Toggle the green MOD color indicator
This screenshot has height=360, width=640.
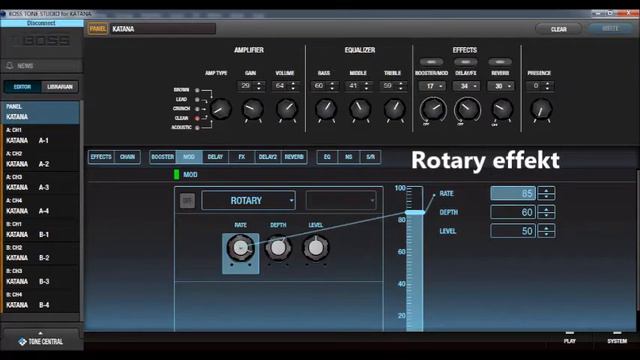[176, 174]
